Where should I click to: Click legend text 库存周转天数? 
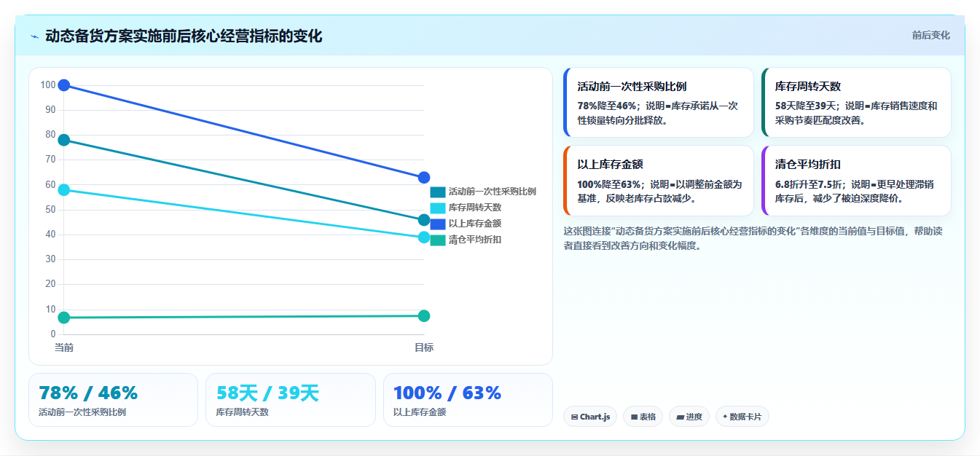pyautogui.click(x=475, y=208)
